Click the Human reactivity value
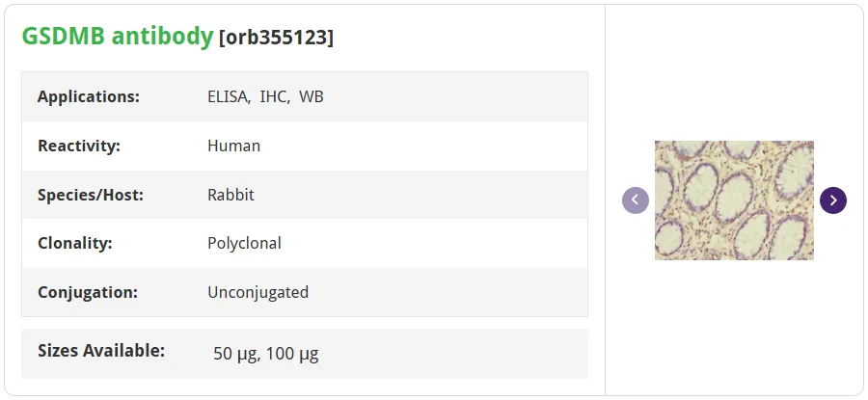The image size is (868, 400). point(233,147)
